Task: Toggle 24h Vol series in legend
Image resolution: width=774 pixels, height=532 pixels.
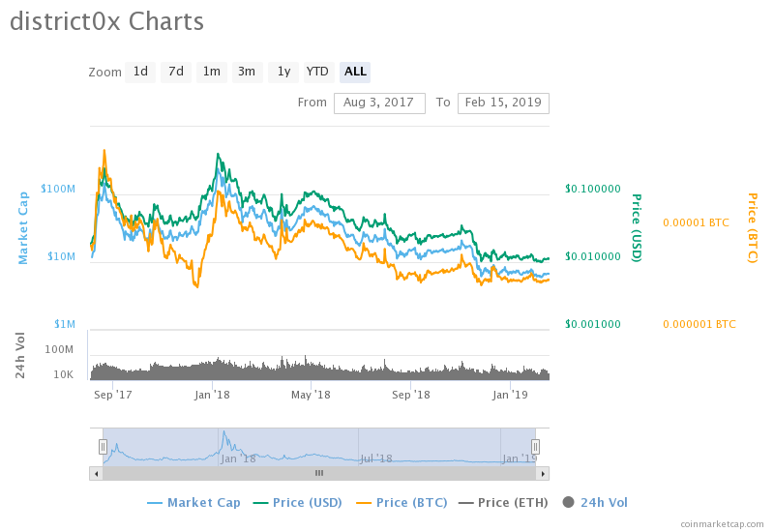Action: pos(595,503)
